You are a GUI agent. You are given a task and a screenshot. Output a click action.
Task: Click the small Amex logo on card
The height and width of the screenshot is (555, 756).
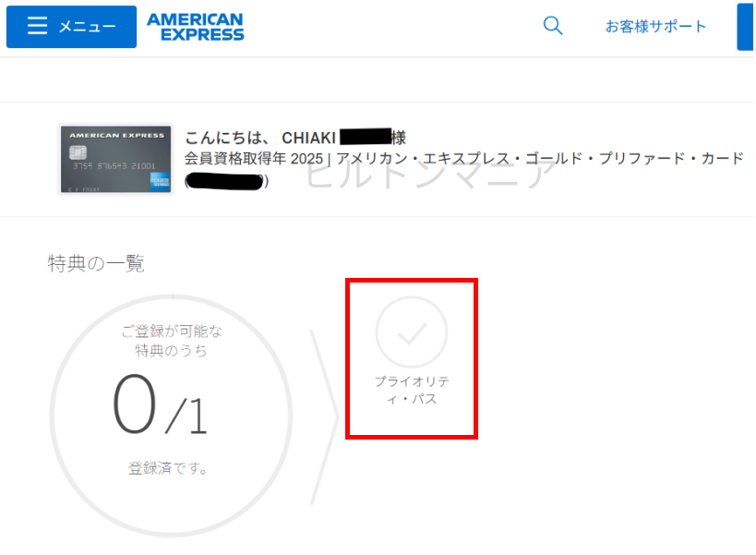160,182
